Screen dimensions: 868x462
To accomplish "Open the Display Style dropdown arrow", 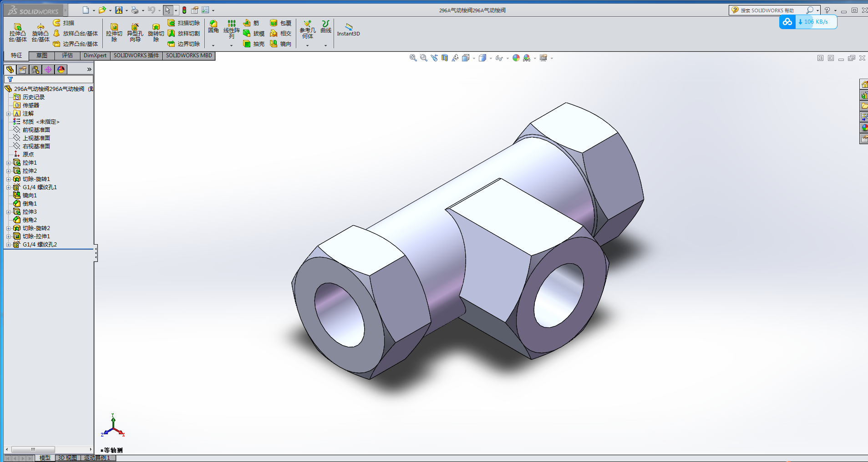I will 491,58.
